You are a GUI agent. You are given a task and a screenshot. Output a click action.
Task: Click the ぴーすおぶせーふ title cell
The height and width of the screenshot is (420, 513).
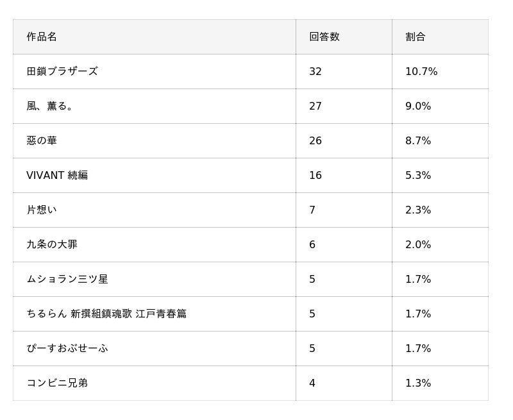pos(67,349)
